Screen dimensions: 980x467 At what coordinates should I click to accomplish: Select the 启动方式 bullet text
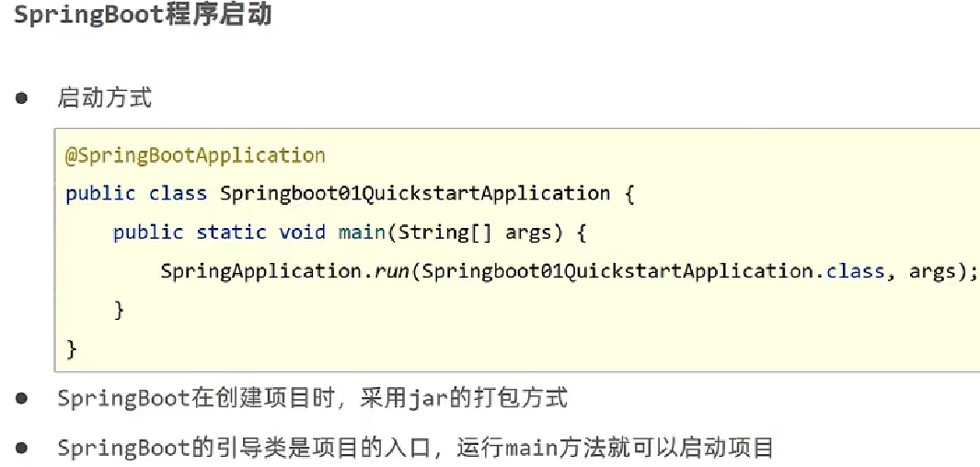pyautogui.click(x=104, y=98)
